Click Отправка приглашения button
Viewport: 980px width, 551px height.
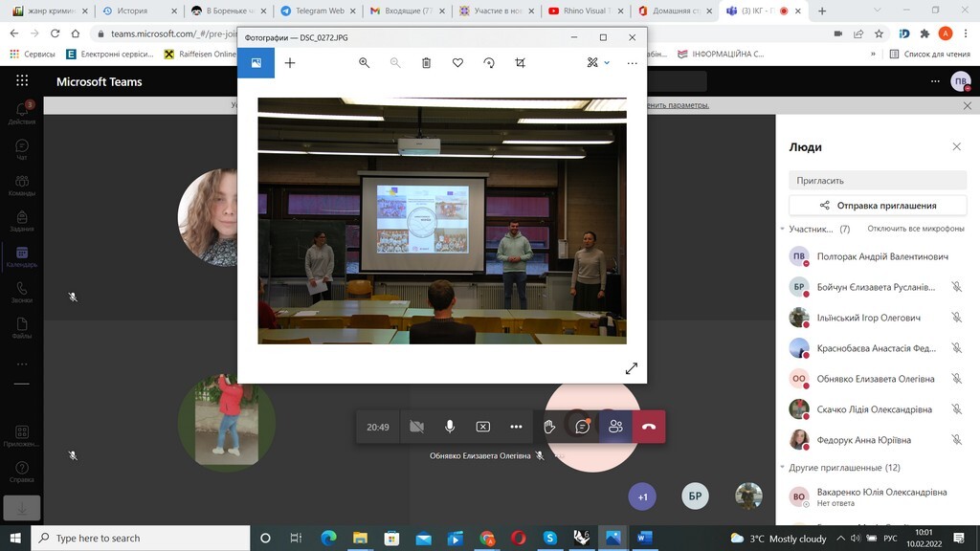click(x=878, y=206)
